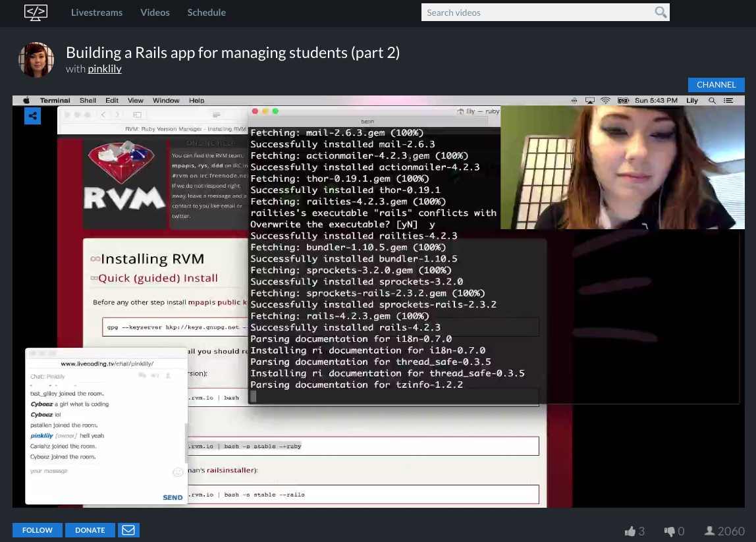Click the Spotlight search icon
The image size is (756, 542).
712,100
